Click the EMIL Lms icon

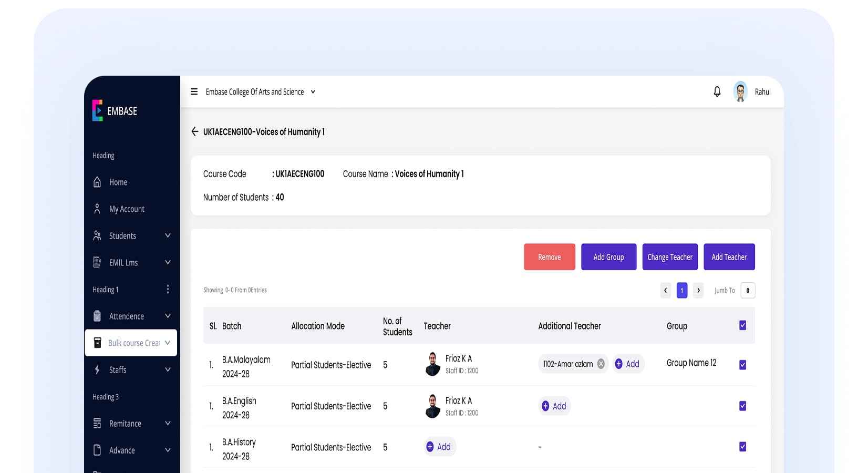(97, 262)
